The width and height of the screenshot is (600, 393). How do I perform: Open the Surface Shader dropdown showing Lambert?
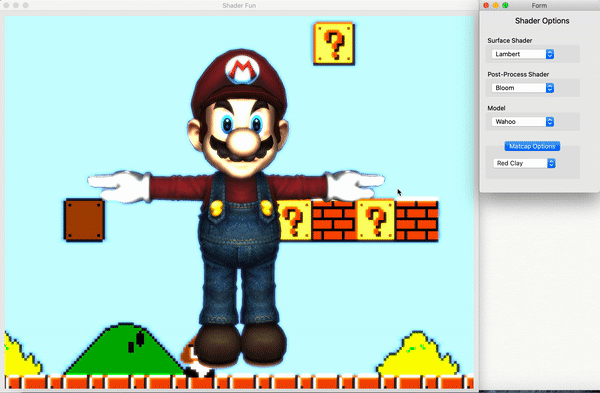523,54
